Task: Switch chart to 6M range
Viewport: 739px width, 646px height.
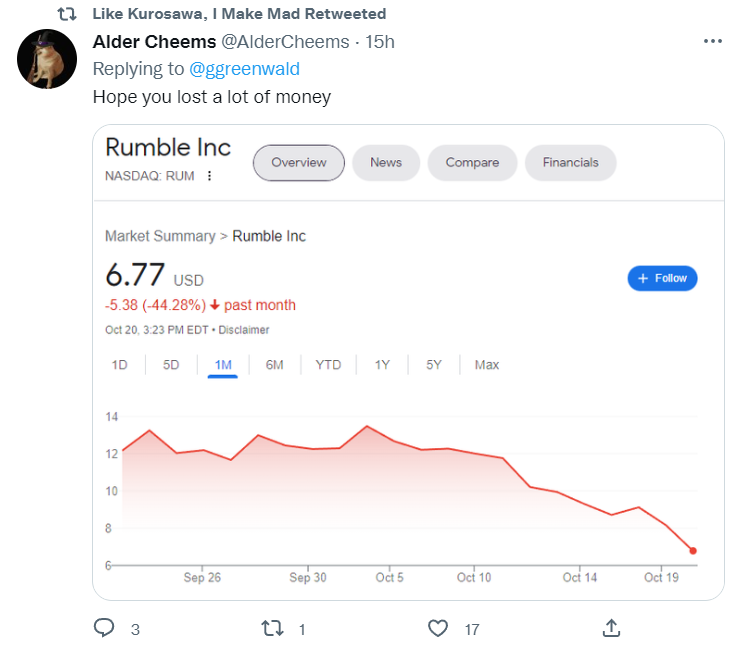Action: (x=275, y=365)
